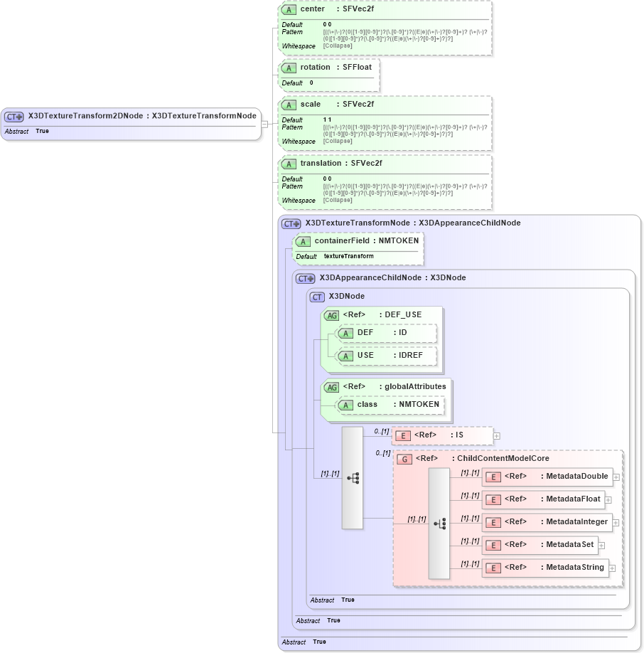Click the translation attribute [Collapse] whitespace value
This screenshot has width=644, height=653.
[338, 200]
